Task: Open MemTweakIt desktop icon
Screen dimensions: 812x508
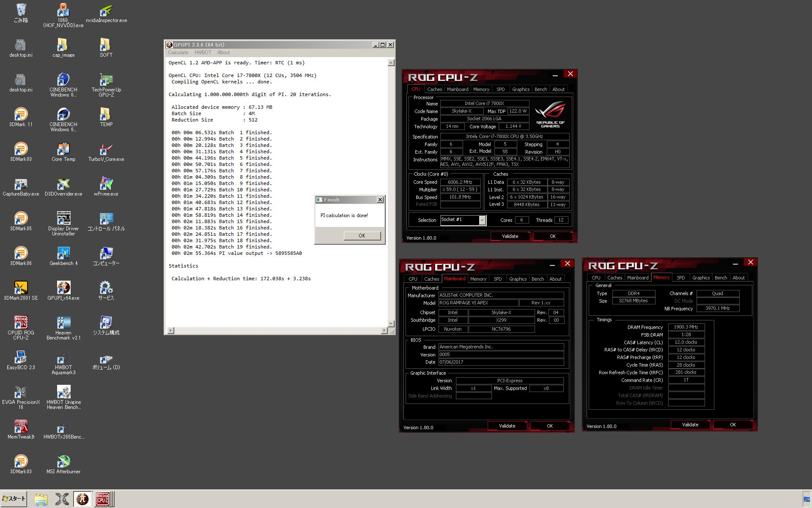Action: (21, 430)
